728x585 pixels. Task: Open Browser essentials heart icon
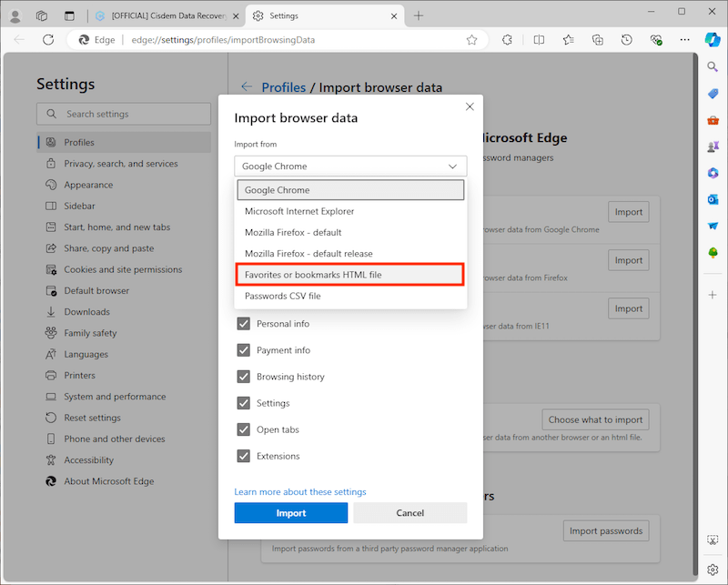656,40
